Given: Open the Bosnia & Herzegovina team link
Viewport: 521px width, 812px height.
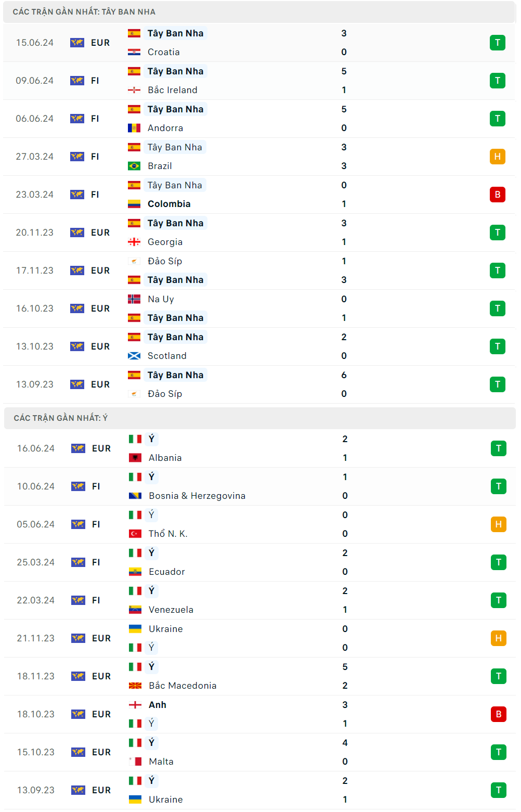Looking at the screenshot, I should tap(197, 496).
